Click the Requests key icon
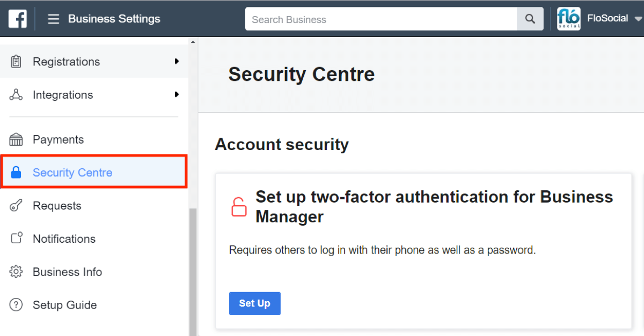 (x=16, y=206)
